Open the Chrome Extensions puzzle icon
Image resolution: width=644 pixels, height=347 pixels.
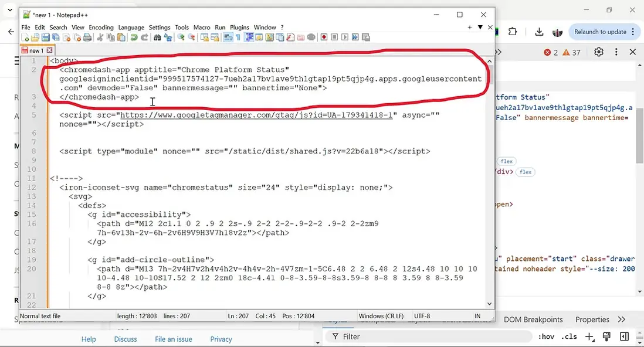513,32
